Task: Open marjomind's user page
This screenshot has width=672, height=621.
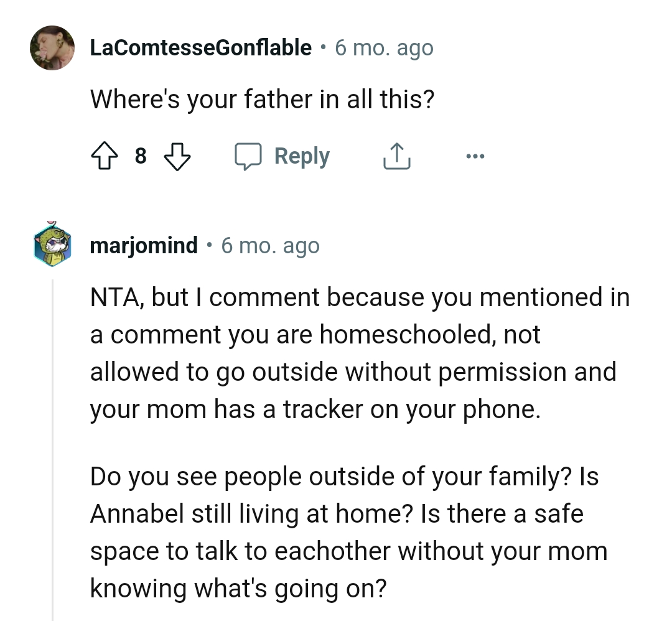Action: coord(143,245)
